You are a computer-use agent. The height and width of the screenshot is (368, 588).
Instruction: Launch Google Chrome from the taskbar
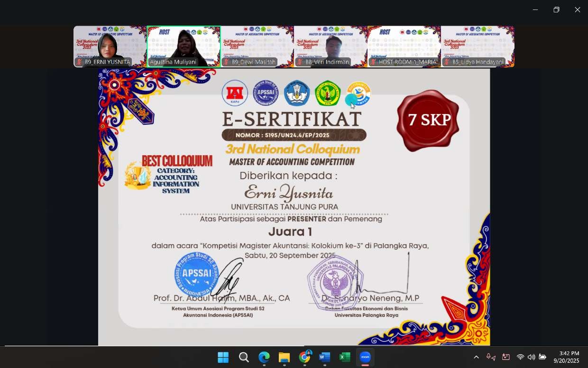[x=304, y=357]
